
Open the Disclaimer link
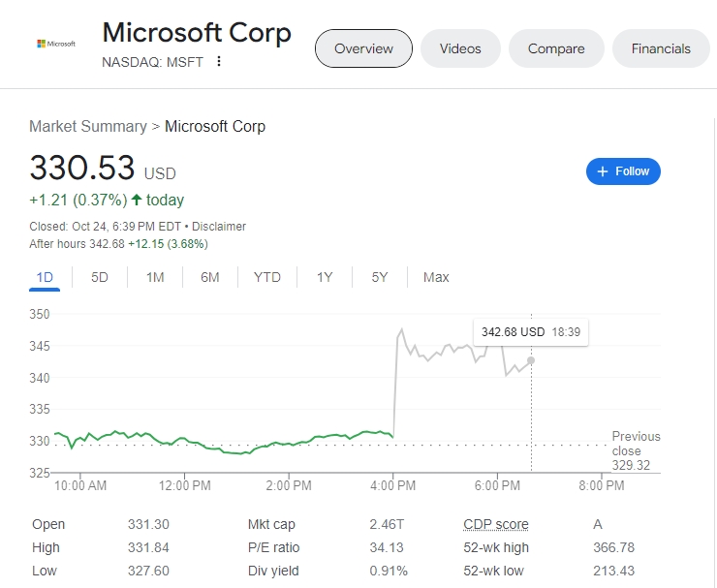coord(219,227)
